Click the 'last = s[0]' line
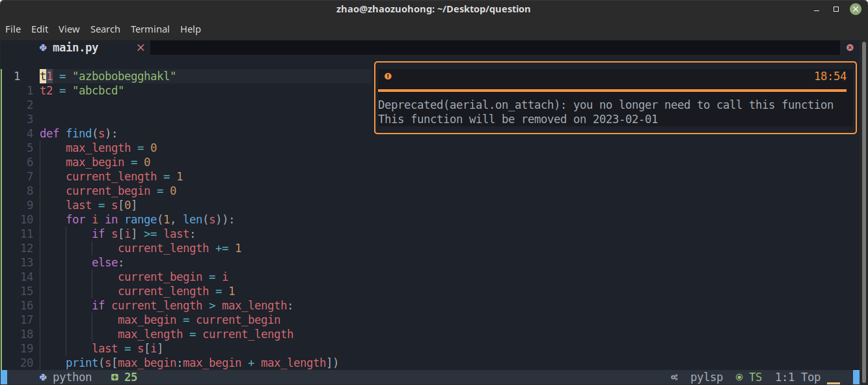 (102, 205)
